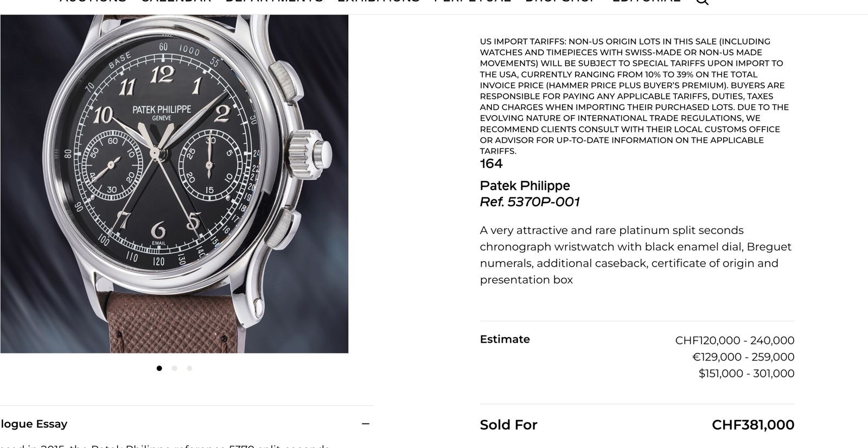Select Exhibitions in the top navigation

(378, 1)
